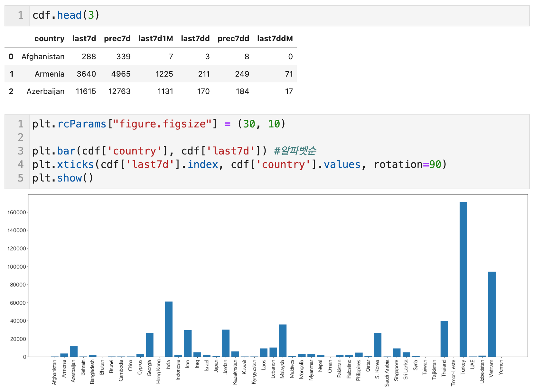Click the Sri Lanka x-axis label
This screenshot has width=533, height=392.
[406, 370]
